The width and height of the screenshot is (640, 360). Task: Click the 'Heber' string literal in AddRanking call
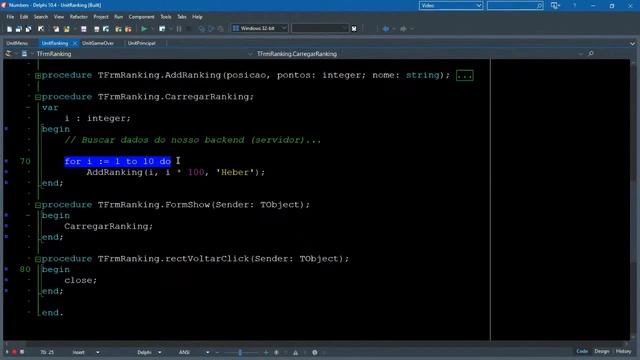tap(235, 172)
